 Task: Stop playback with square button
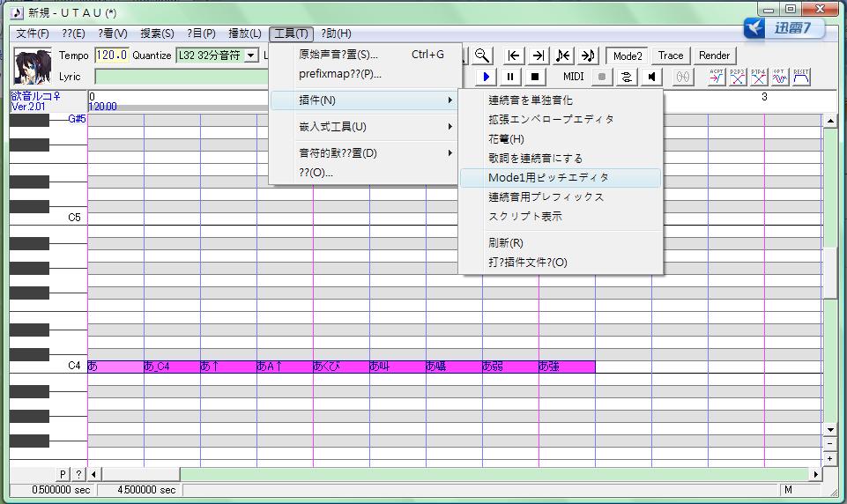coord(535,77)
